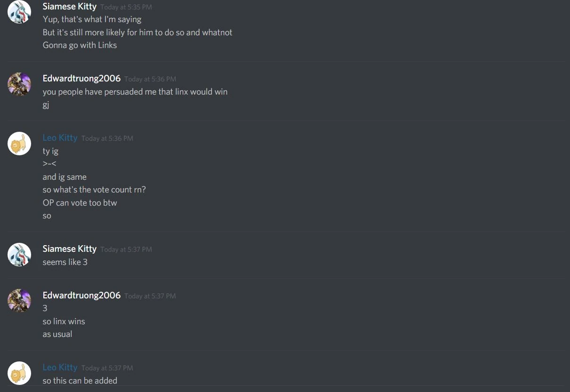
Task: Select the "seems like 3" message
Action: click(x=65, y=262)
